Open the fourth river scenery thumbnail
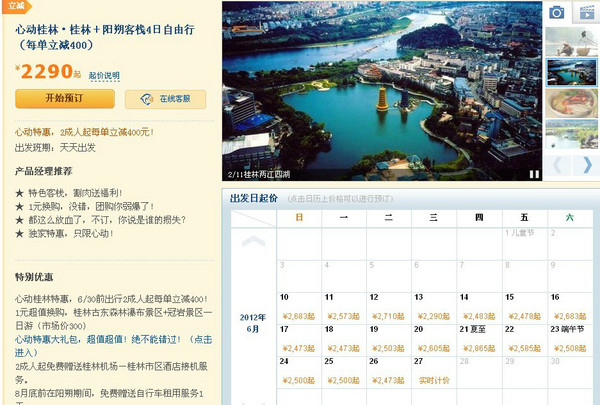 pos(572,137)
